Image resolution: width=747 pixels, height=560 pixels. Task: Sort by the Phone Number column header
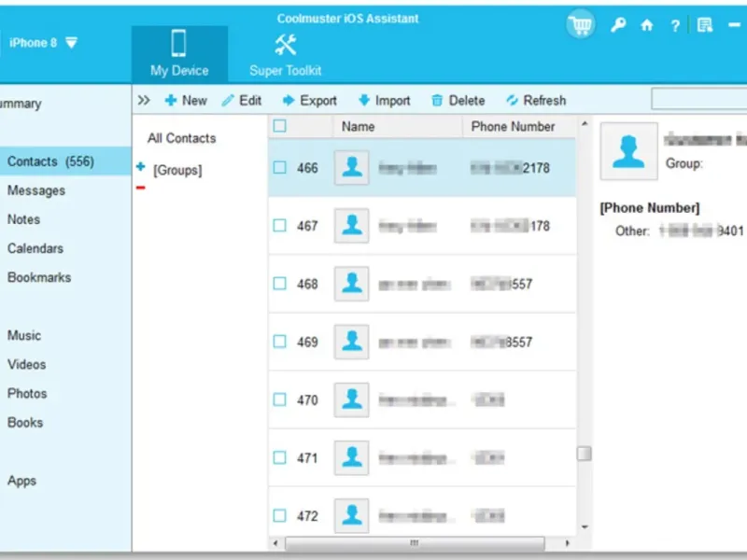[x=519, y=127]
